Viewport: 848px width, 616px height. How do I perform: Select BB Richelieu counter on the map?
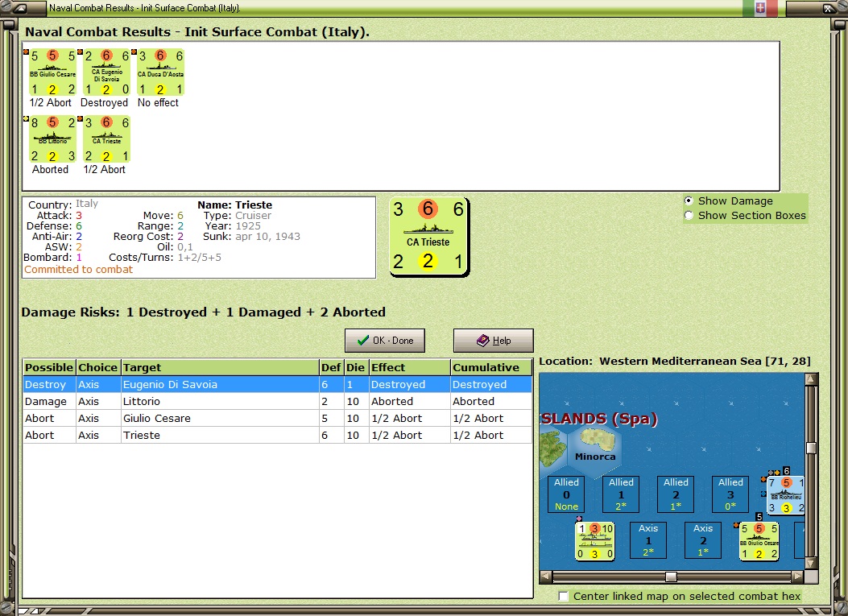[x=786, y=495]
